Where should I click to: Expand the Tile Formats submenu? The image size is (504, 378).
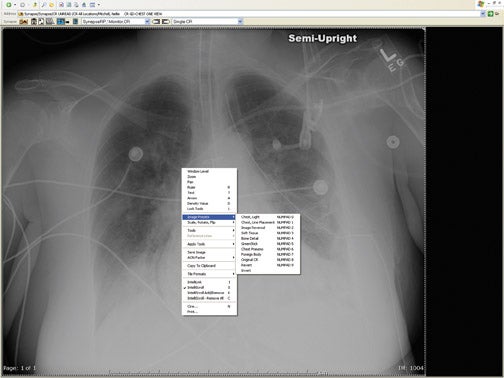pyautogui.click(x=209, y=274)
